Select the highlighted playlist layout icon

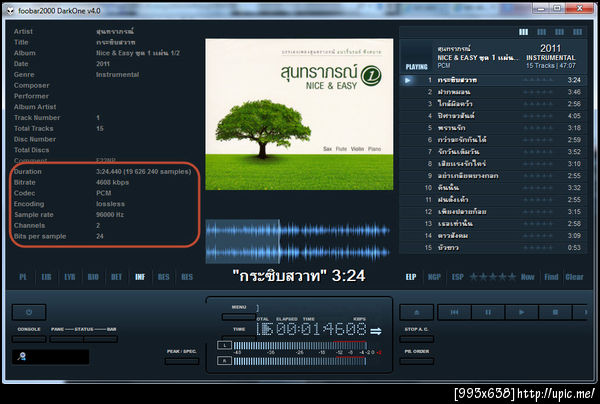tap(523, 32)
